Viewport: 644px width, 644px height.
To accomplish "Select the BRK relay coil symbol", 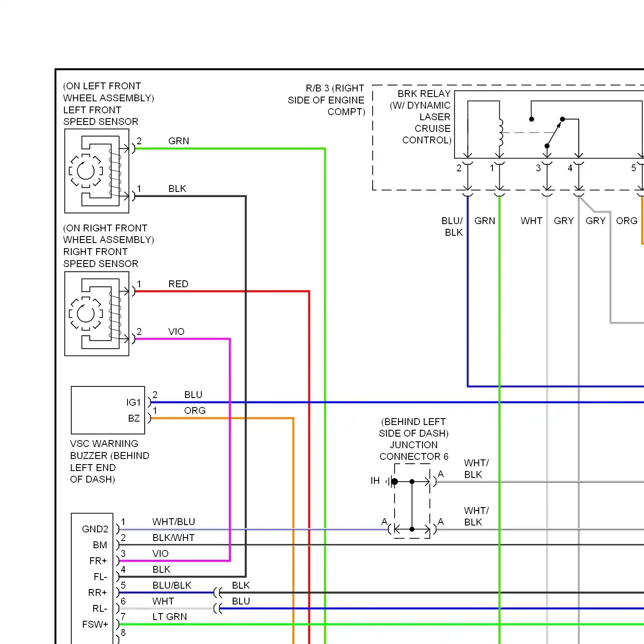I will coord(500,133).
